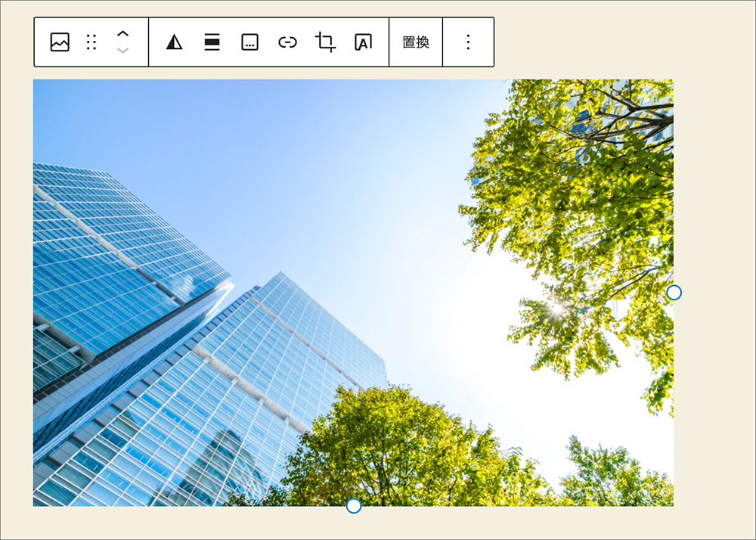Click the image block type icon
The width and height of the screenshot is (756, 540).
(60, 42)
